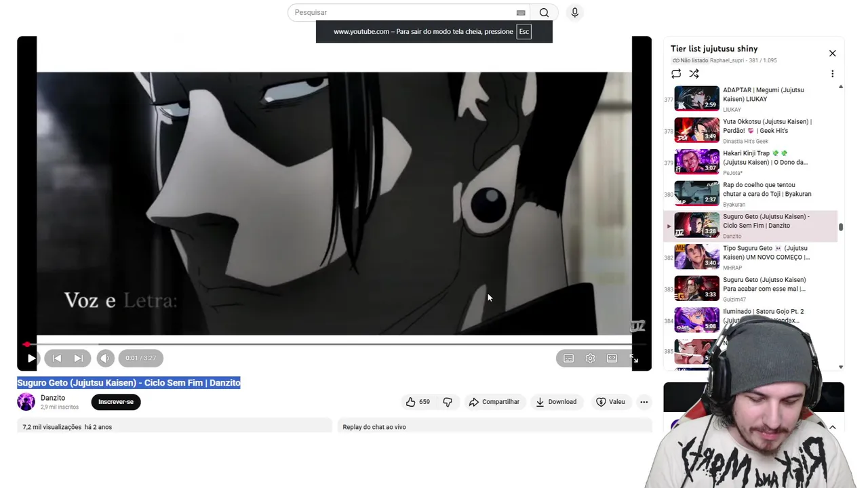Play the video
The height and width of the screenshot is (488, 868).
pyautogui.click(x=31, y=358)
